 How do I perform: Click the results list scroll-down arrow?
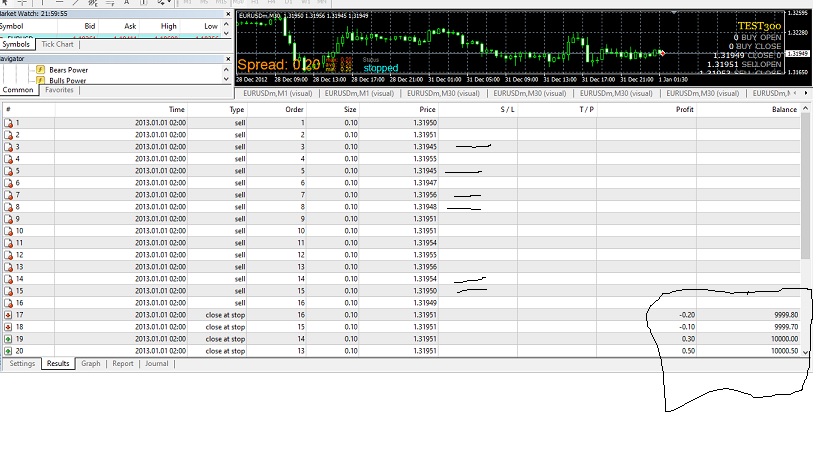(x=805, y=352)
